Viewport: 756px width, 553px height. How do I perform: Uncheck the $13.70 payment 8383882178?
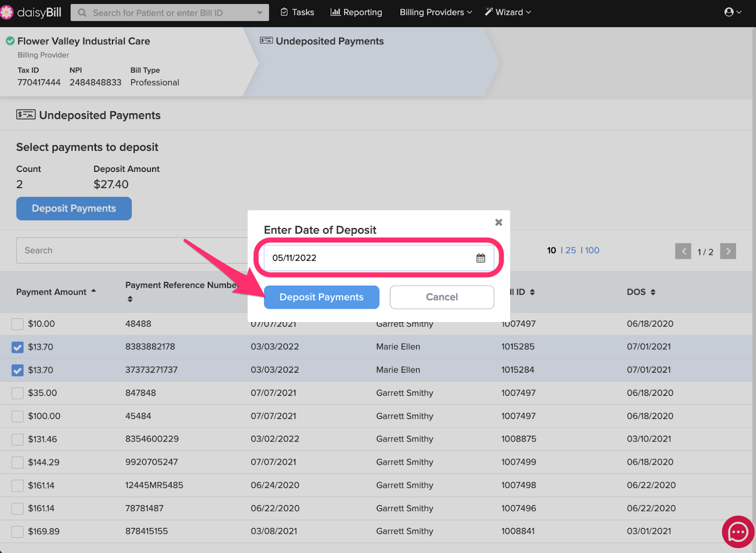[x=17, y=347]
